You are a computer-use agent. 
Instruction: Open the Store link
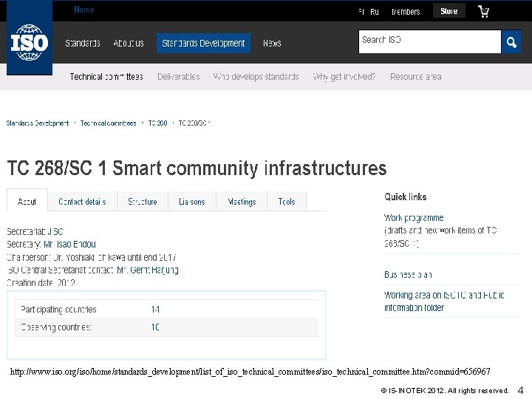449,12
